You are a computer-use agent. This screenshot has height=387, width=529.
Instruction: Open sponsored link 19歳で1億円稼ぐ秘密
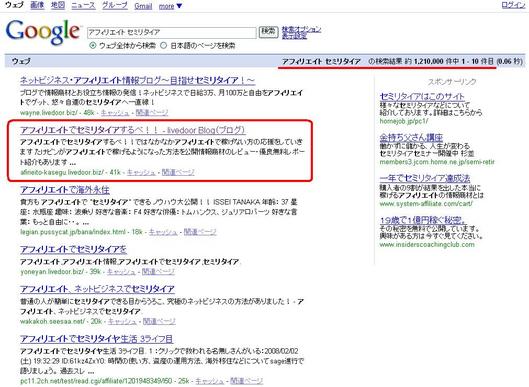pos(423,220)
